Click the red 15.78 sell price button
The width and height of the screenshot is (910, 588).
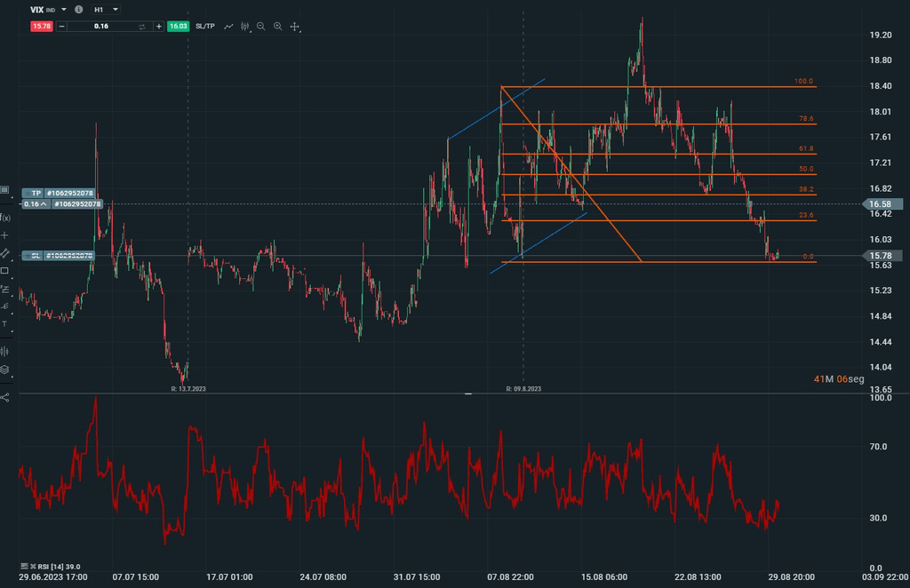click(41, 27)
